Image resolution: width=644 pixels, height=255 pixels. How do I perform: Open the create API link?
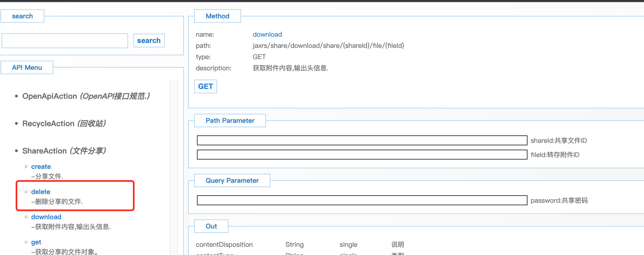click(41, 167)
